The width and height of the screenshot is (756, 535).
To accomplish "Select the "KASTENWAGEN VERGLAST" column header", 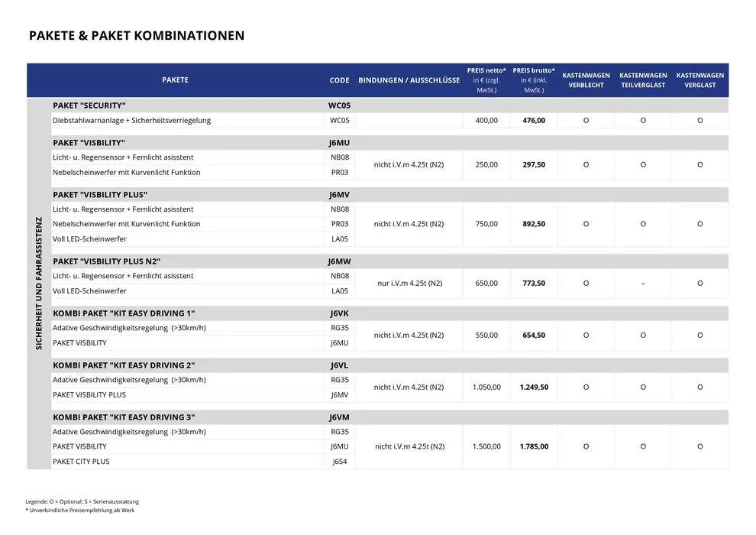I will coord(699,80).
